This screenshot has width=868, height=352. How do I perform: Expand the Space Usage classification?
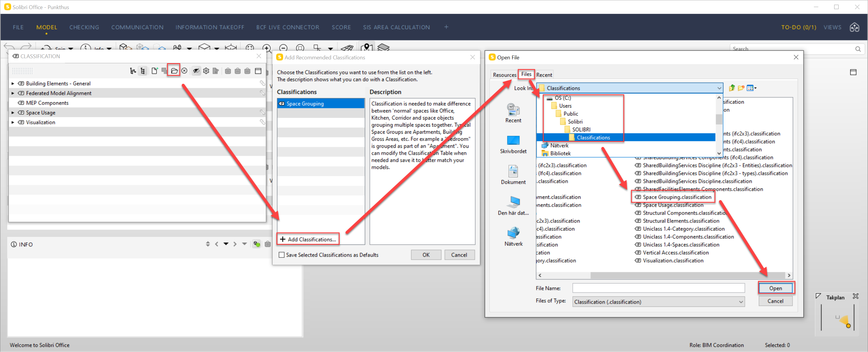point(13,113)
